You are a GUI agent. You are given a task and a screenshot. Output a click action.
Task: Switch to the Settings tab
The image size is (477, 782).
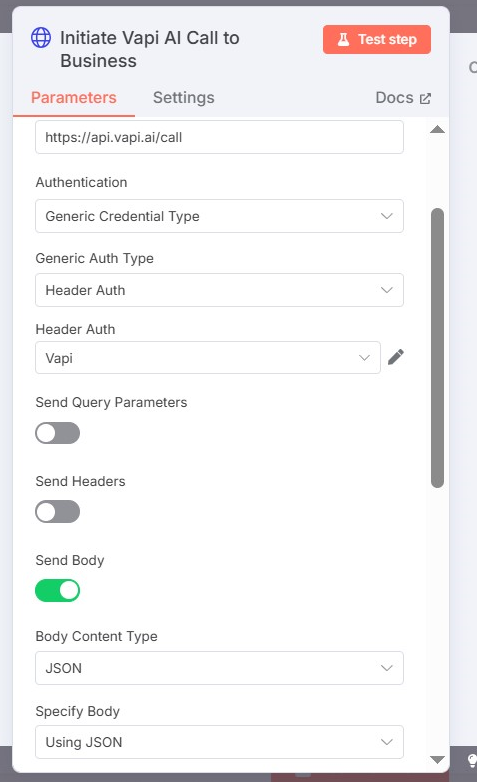click(x=184, y=98)
